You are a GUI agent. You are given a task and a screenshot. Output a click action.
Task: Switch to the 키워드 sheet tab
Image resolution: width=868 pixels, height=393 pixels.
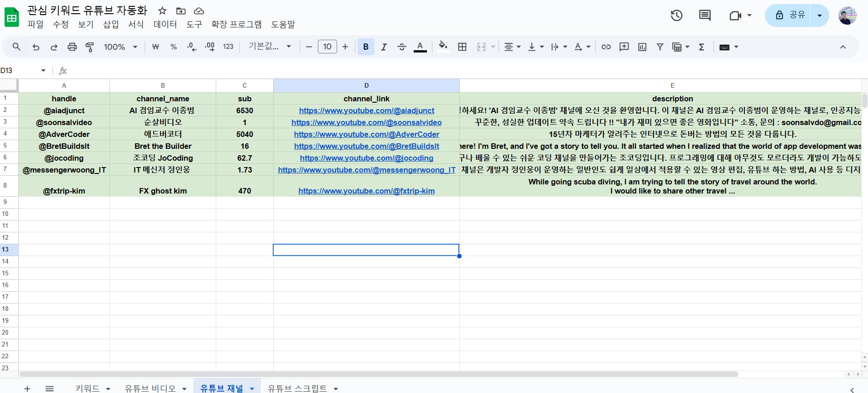coord(88,388)
